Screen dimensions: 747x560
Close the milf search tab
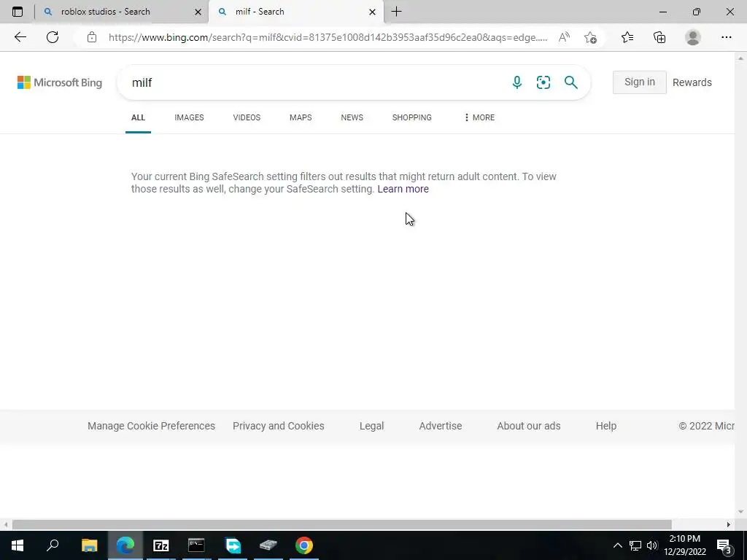tap(373, 12)
